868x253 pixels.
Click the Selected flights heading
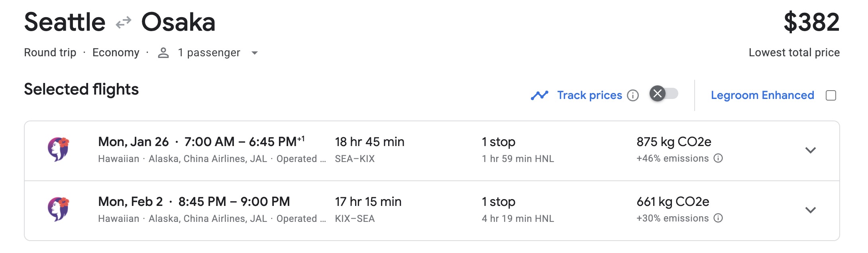coord(81,89)
